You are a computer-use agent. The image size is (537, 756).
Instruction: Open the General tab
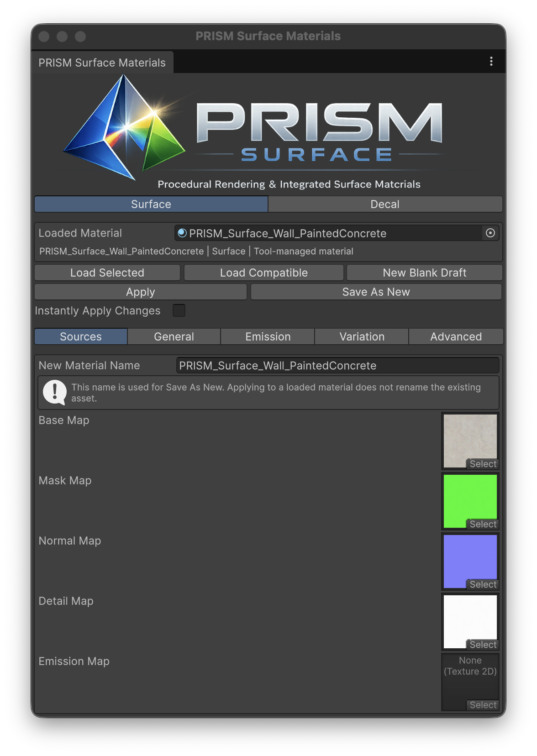pos(174,336)
